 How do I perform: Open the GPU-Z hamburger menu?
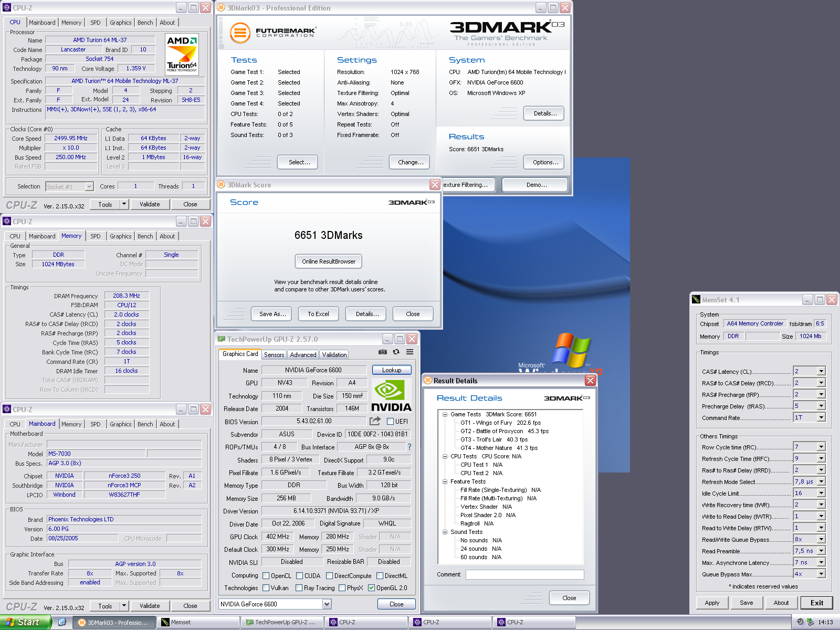(x=409, y=352)
